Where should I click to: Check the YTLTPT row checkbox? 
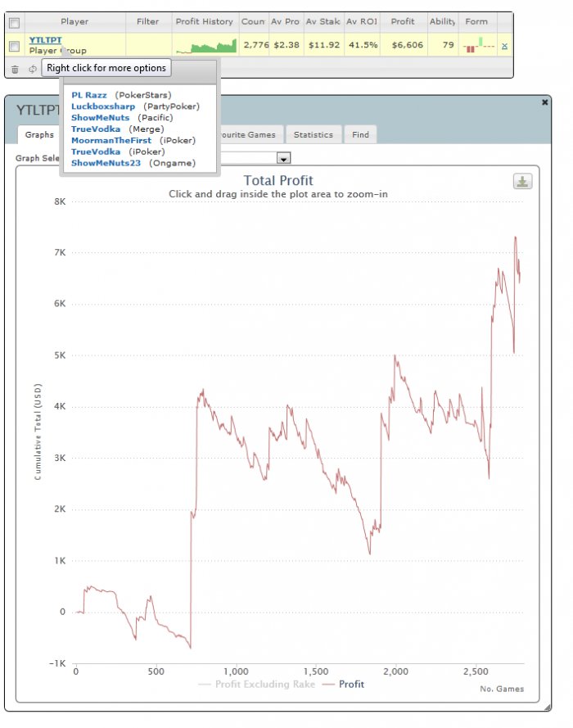[x=15, y=46]
